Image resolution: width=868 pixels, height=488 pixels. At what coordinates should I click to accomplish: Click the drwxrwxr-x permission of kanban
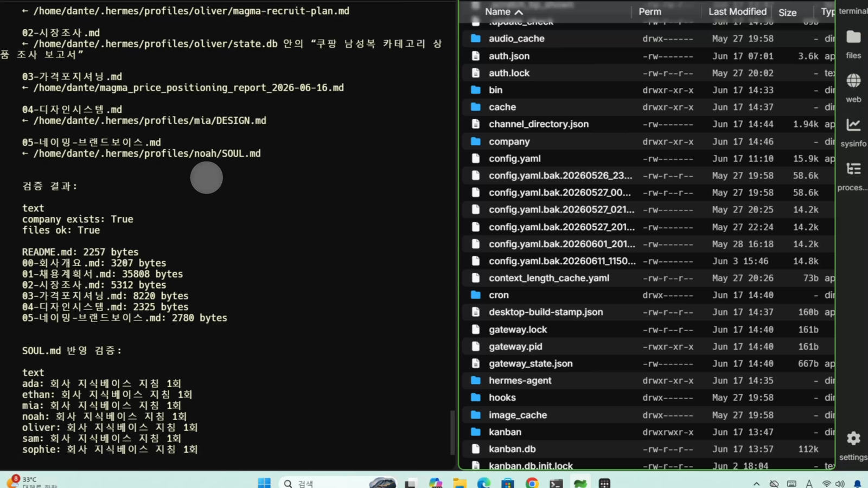(668, 432)
